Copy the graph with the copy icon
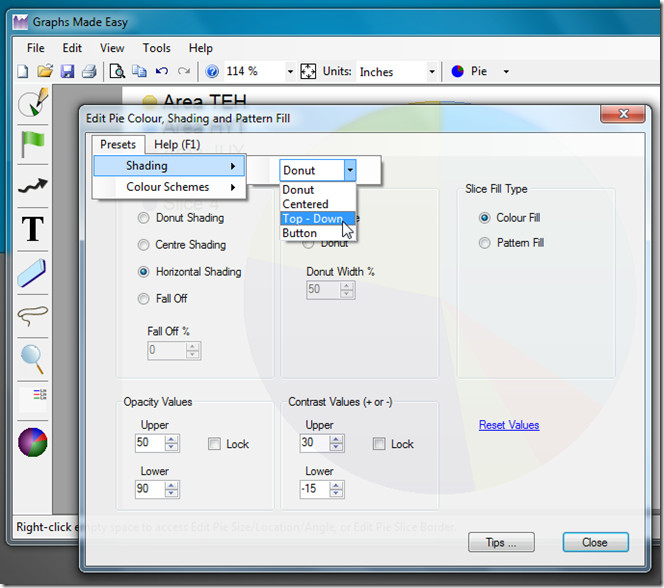The width and height of the screenshot is (664, 588). click(x=139, y=71)
